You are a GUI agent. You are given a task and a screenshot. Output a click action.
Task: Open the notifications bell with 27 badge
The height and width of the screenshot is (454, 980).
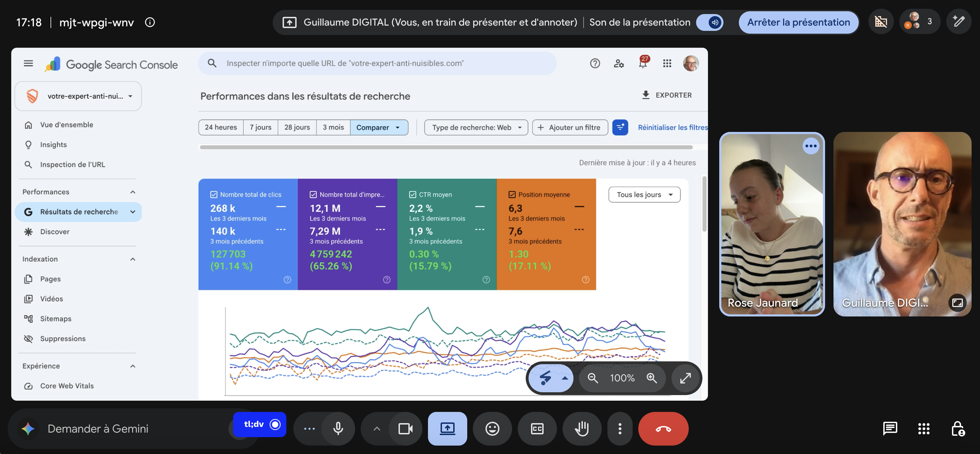pos(643,62)
